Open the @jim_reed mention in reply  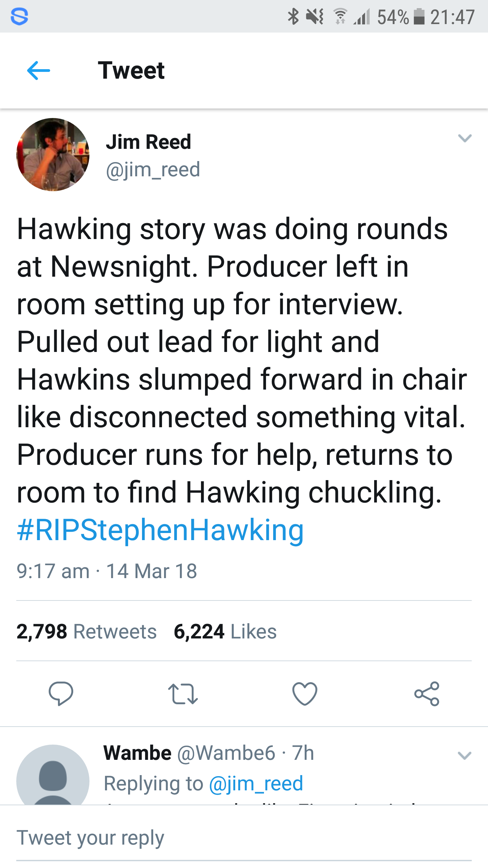(256, 784)
